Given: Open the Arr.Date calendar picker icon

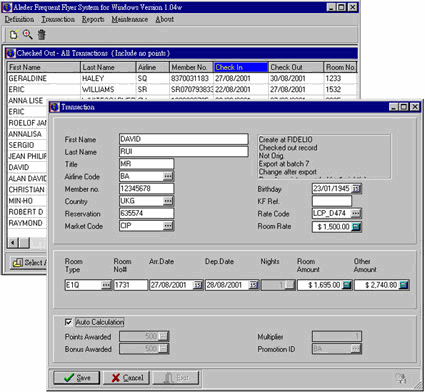Looking at the screenshot, I should pos(198,285).
